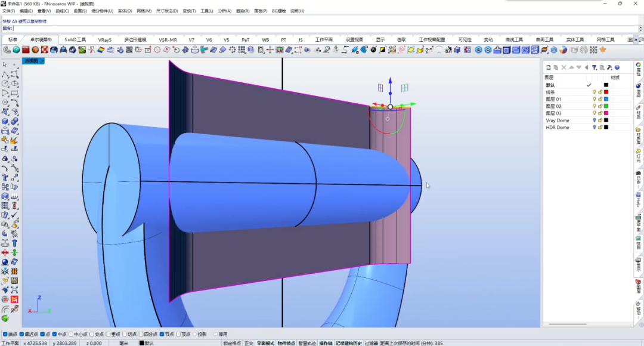Click the cyan cube icon in toolbar

[16, 50]
